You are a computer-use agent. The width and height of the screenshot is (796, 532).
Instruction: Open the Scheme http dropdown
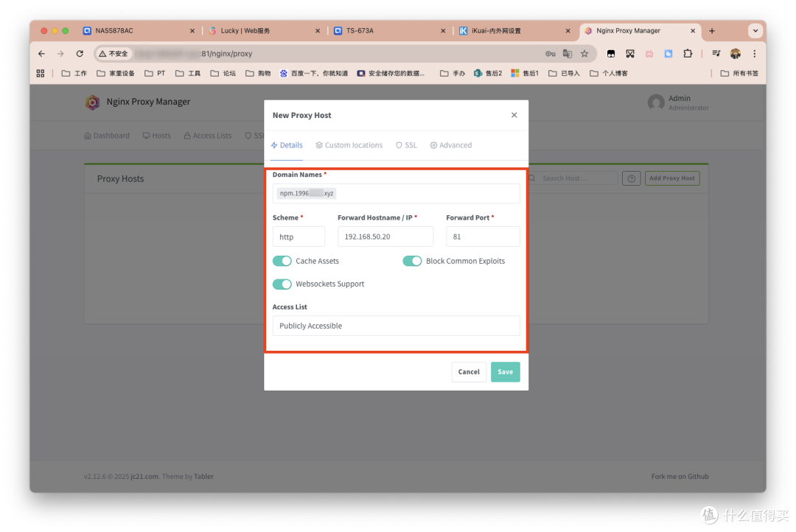[x=298, y=237]
